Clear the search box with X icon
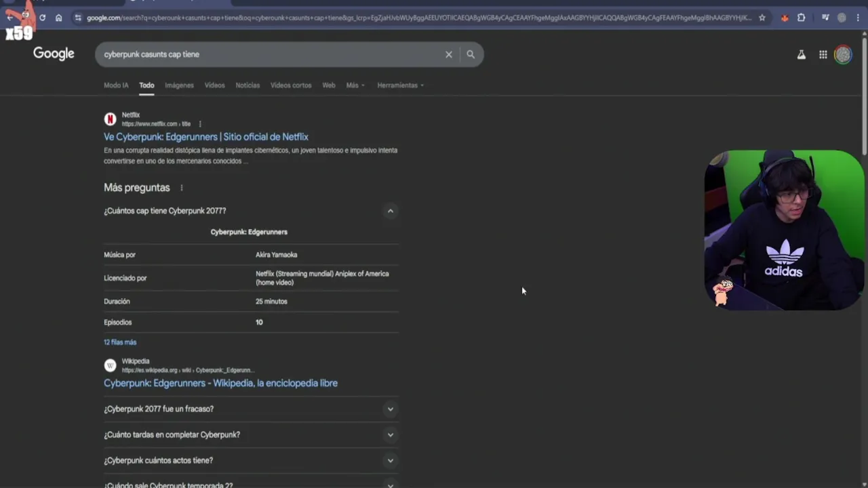868x488 pixels. [x=449, y=54]
